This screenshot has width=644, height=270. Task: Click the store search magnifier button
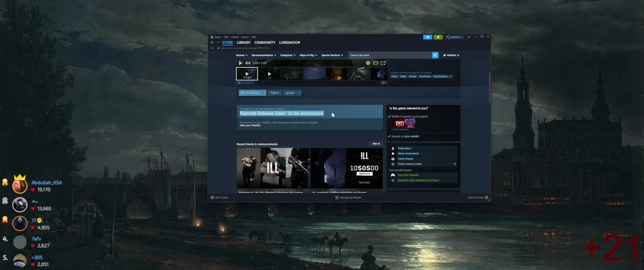click(x=435, y=55)
